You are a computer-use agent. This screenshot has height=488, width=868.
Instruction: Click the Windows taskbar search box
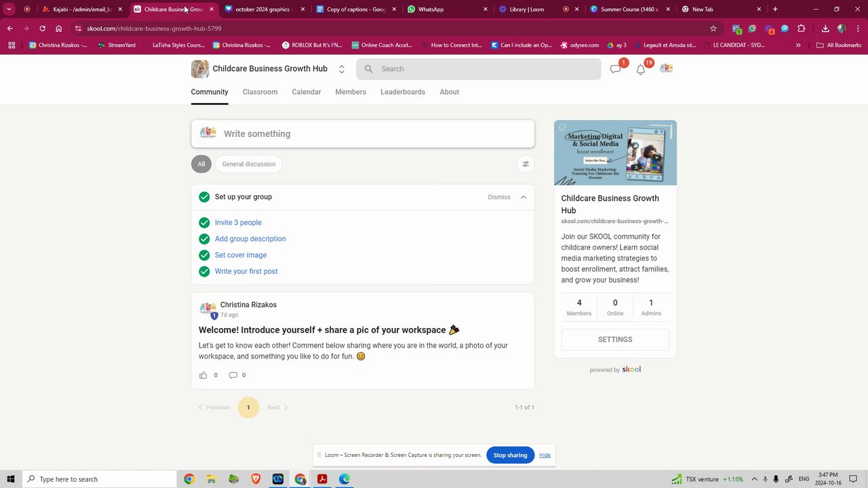tap(99, 479)
